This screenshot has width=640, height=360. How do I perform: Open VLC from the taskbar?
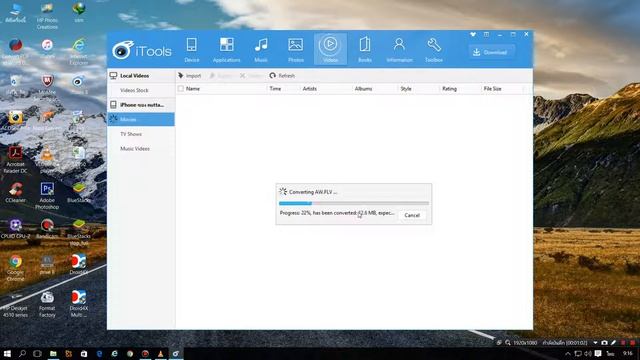tap(160, 354)
